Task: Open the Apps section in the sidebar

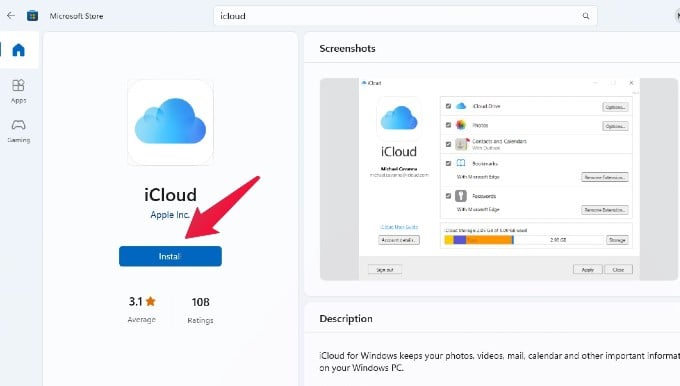Action: [18, 91]
